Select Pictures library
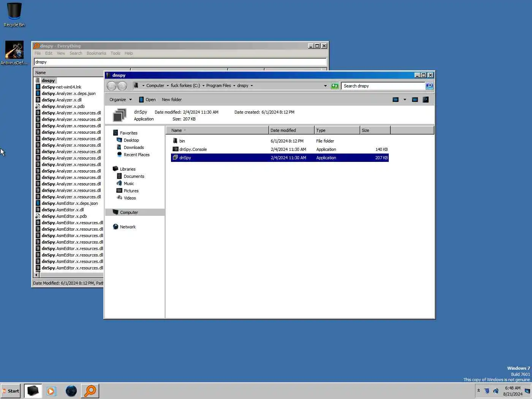Viewport: 532px width, 399px height. (x=131, y=191)
